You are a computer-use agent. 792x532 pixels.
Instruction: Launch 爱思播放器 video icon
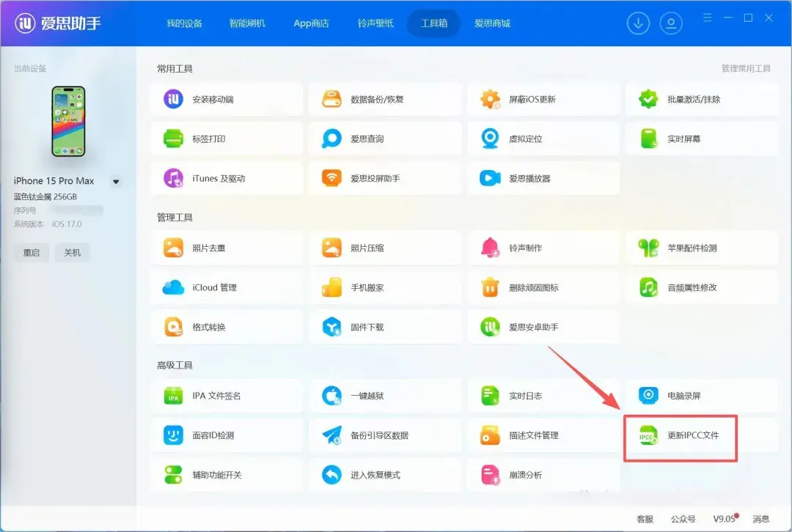pyautogui.click(x=491, y=178)
